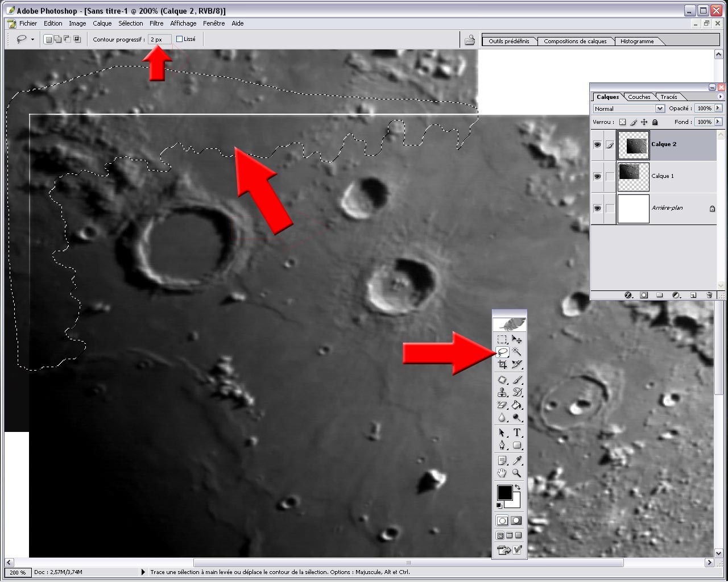Hide the Calque 1 layer
The height and width of the screenshot is (582, 728).
click(x=597, y=176)
